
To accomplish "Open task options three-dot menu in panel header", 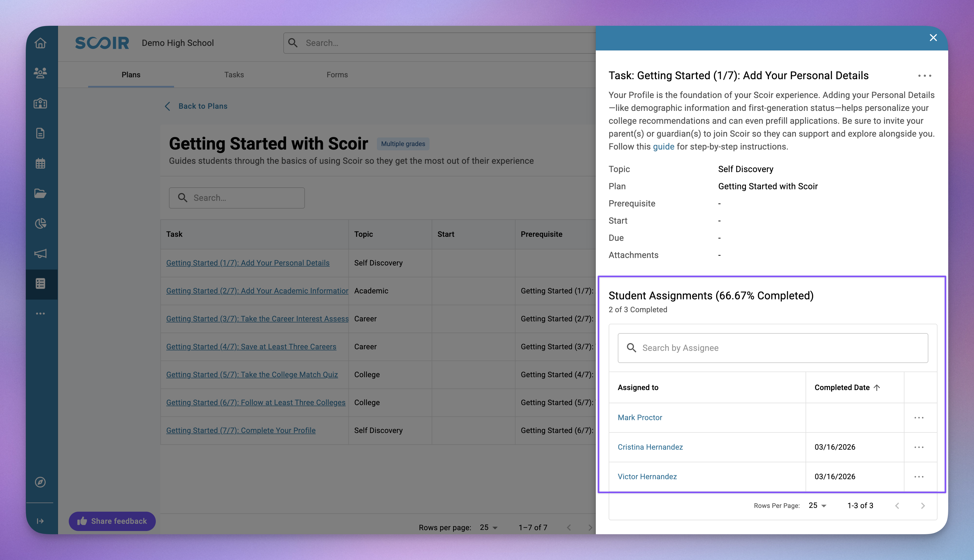I will click(924, 76).
